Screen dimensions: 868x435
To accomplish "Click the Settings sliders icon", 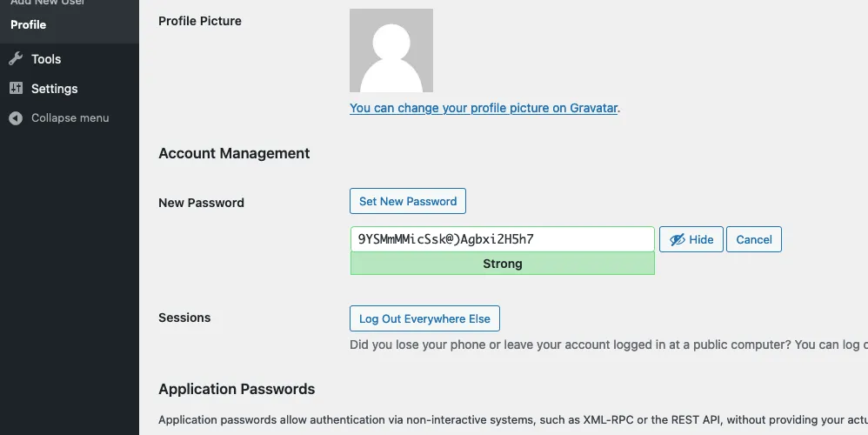I will pos(16,89).
